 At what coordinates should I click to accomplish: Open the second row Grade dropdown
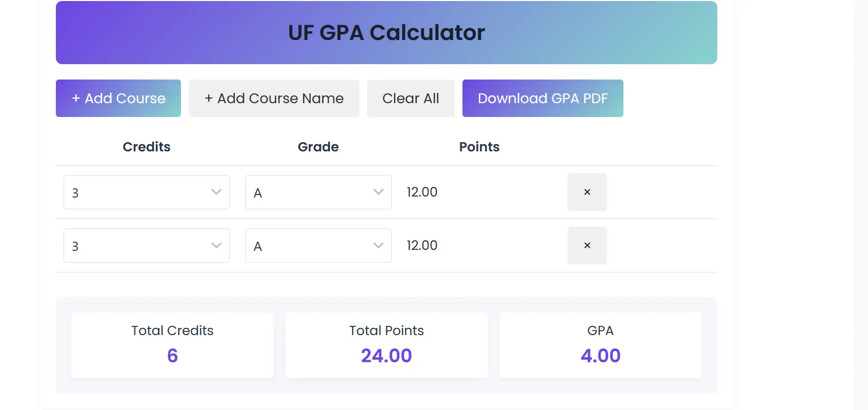(318, 245)
